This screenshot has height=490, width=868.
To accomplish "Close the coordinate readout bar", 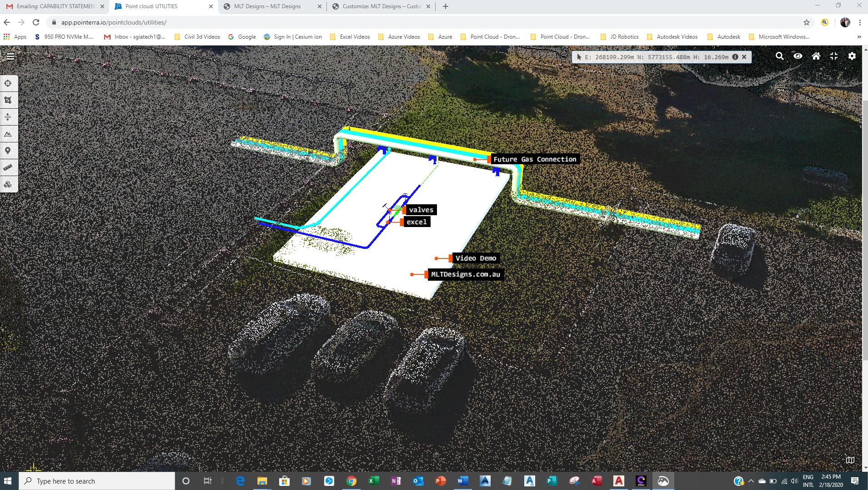I will point(744,57).
